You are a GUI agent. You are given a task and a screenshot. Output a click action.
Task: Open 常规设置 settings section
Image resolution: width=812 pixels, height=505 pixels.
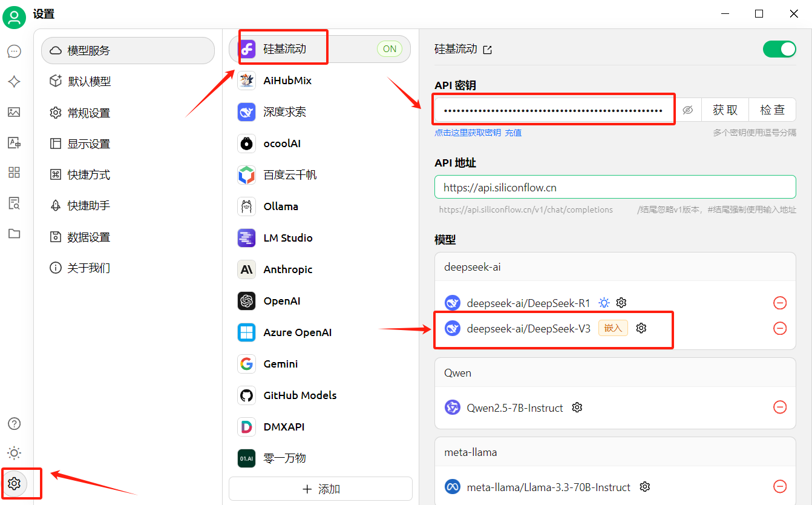coord(128,113)
